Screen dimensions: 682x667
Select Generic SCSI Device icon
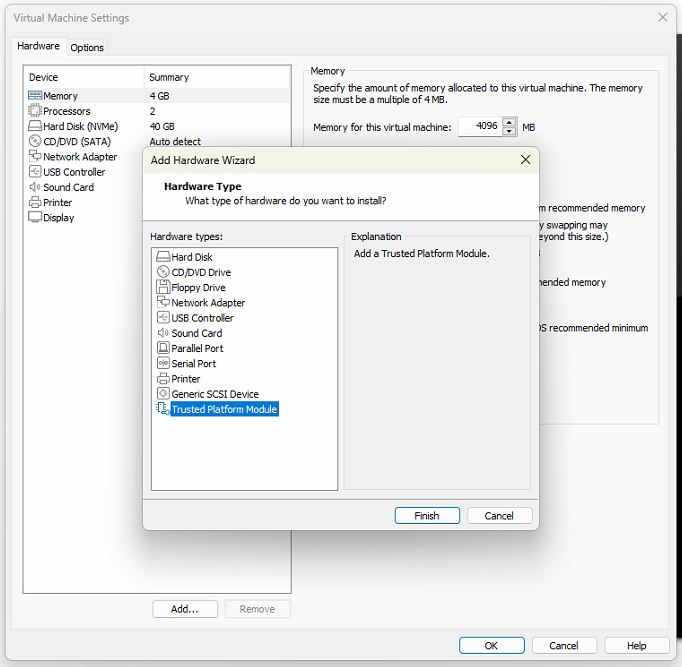163,394
